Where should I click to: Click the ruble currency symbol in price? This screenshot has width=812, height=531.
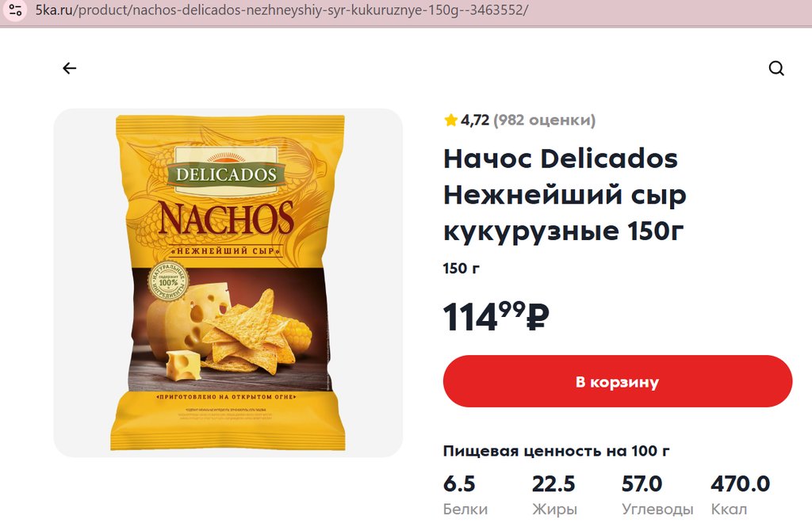click(537, 317)
